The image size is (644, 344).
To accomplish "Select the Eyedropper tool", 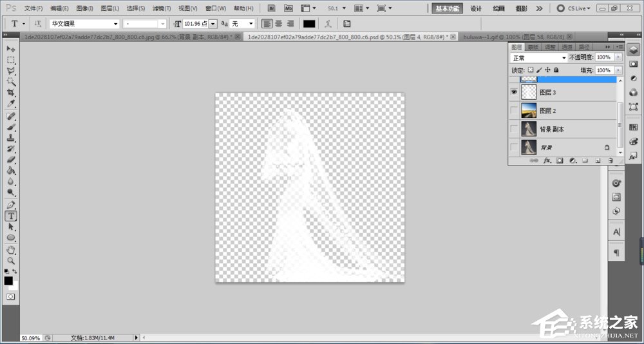I will click(x=11, y=104).
